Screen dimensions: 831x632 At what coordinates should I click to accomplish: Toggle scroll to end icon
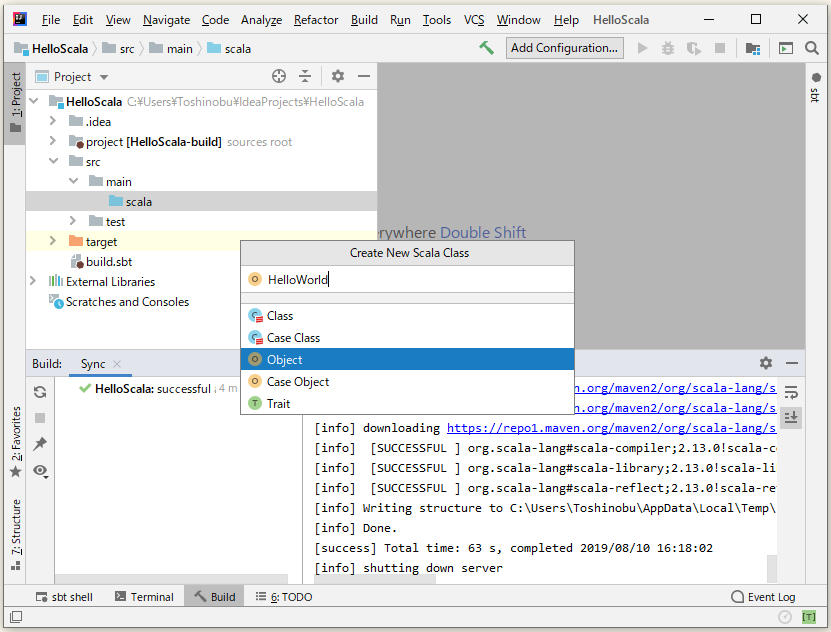pyautogui.click(x=791, y=418)
